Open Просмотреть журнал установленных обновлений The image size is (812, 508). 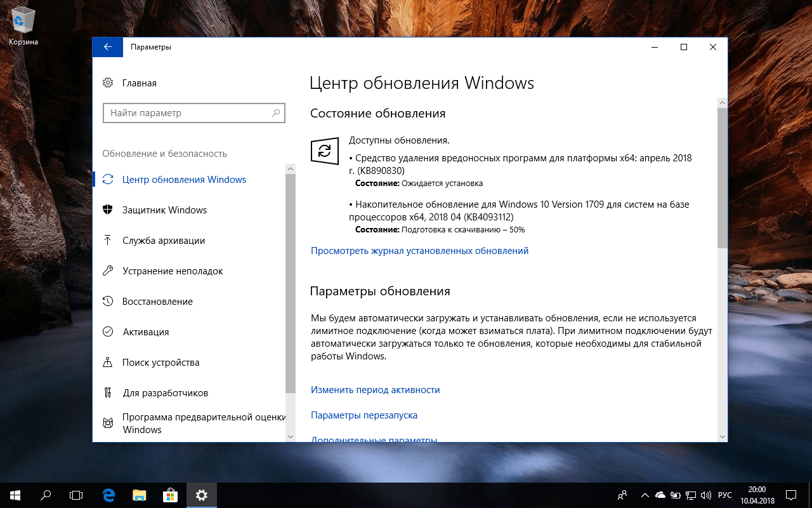(x=419, y=250)
